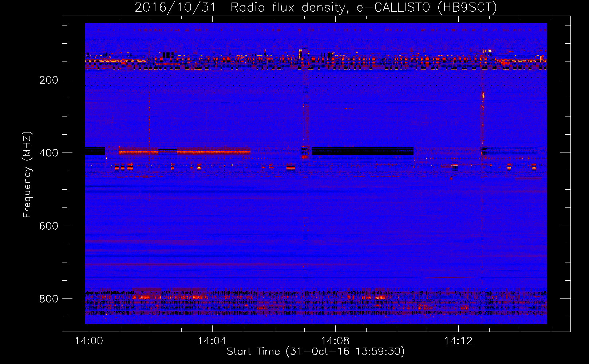This screenshot has width=589, height=364.
Task: Click the 14:12 time tick label
Action: coord(458,341)
